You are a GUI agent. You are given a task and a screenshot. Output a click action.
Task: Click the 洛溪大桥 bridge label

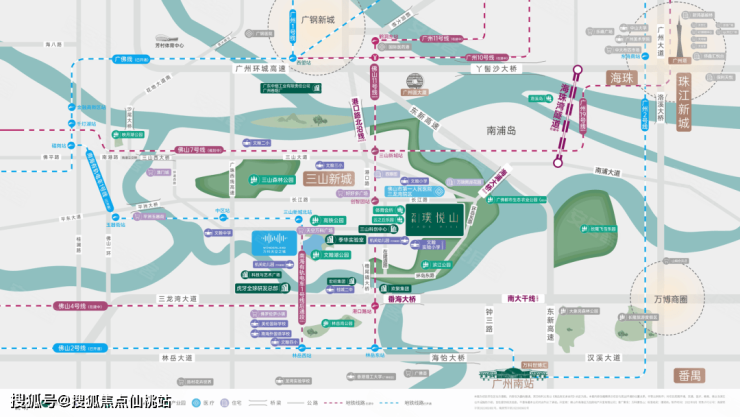pyautogui.click(x=661, y=108)
